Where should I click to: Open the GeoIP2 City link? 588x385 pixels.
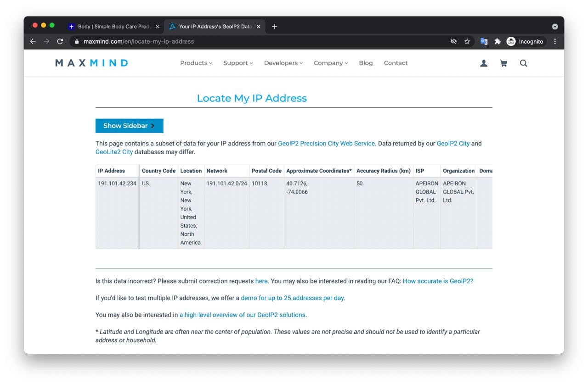pos(453,143)
